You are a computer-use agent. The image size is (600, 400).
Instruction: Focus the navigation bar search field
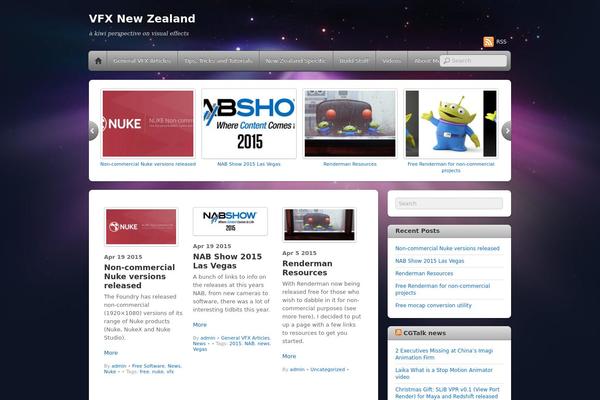[x=474, y=61]
